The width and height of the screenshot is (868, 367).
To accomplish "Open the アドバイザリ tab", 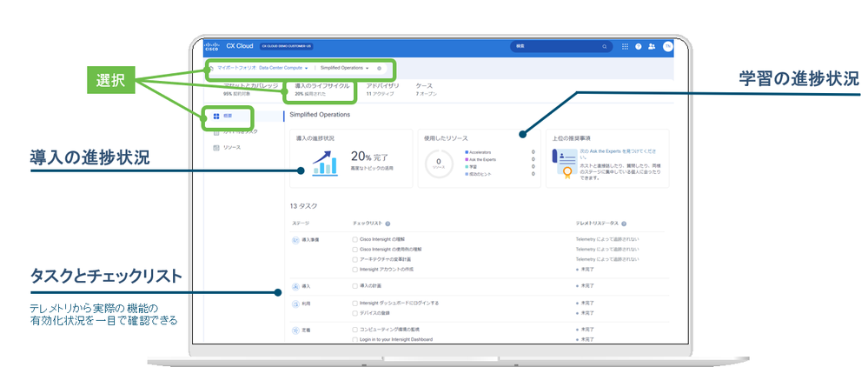I will [x=382, y=90].
